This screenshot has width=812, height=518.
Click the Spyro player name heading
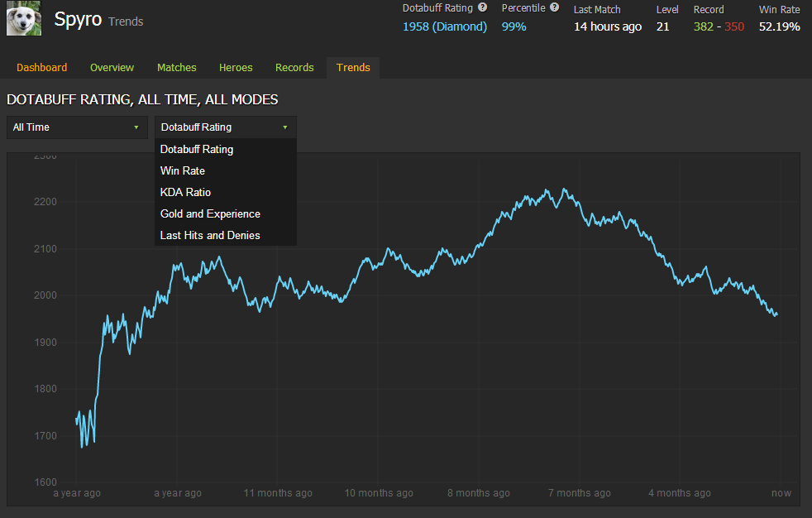click(78, 20)
